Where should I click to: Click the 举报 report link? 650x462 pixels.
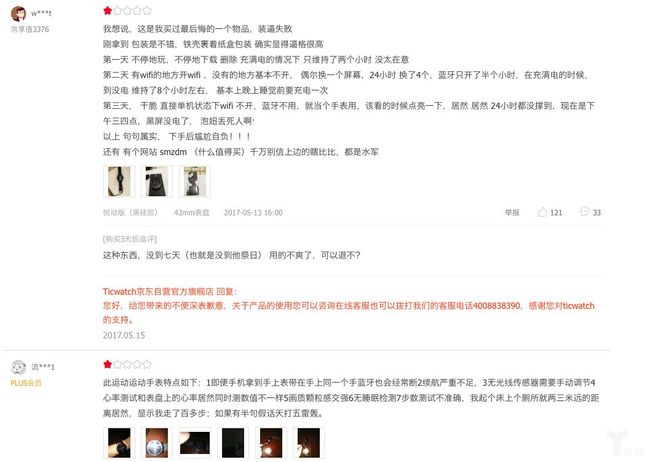coord(512,212)
